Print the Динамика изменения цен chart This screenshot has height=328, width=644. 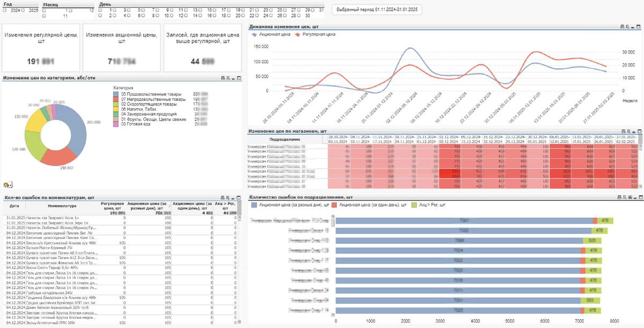pos(622,26)
